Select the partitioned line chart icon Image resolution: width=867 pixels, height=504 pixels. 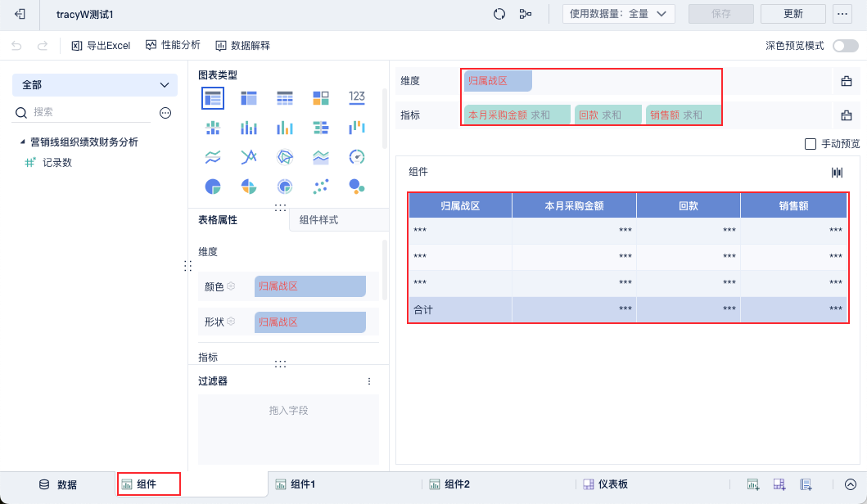213,157
